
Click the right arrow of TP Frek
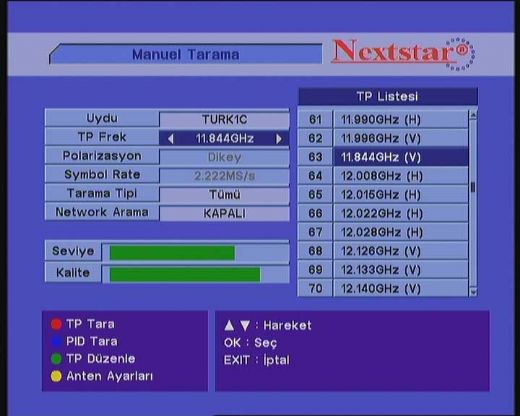point(279,139)
